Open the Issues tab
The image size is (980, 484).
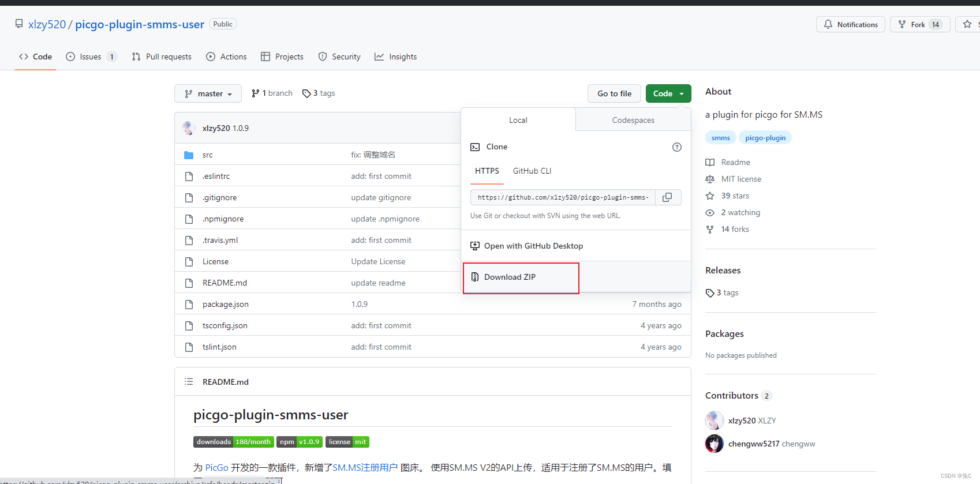coord(91,57)
